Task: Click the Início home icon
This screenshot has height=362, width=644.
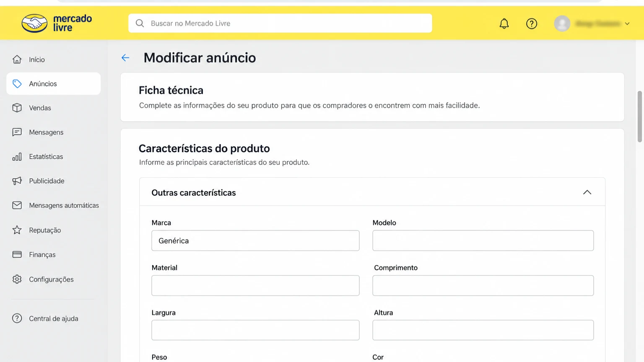Action: pos(17,59)
